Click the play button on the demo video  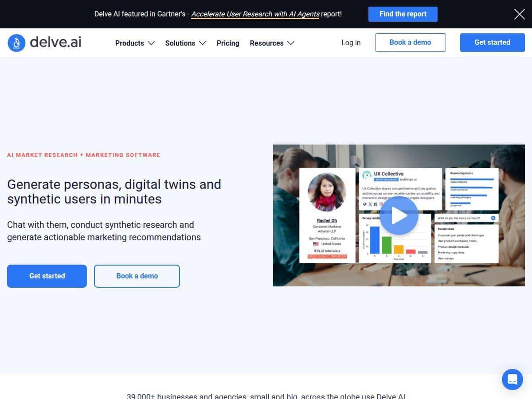[399, 215]
